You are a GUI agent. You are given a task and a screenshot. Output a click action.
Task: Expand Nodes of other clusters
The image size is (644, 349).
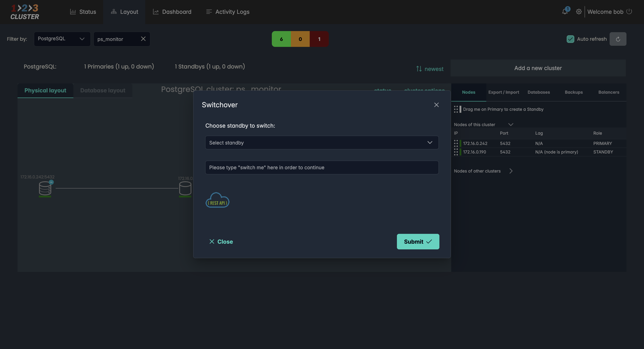511,171
